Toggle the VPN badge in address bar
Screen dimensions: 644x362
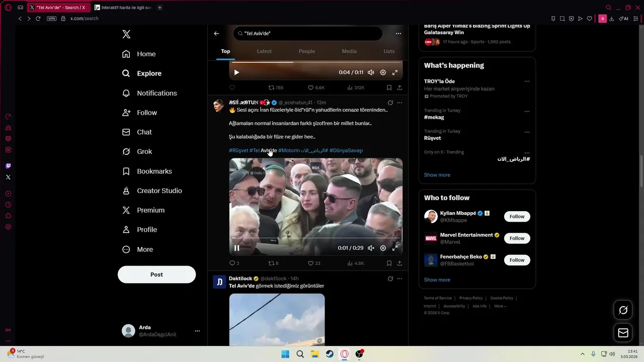coord(51,19)
